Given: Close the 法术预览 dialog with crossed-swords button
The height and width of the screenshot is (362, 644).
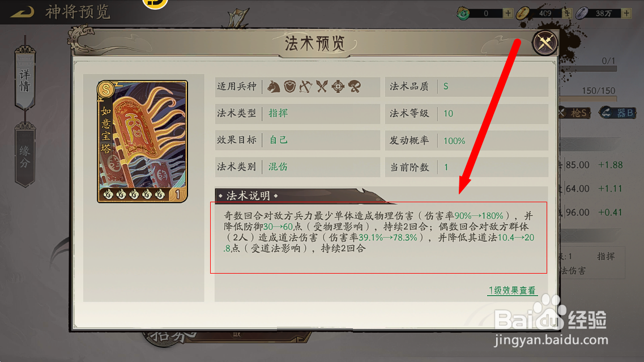Looking at the screenshot, I should (x=545, y=42).
